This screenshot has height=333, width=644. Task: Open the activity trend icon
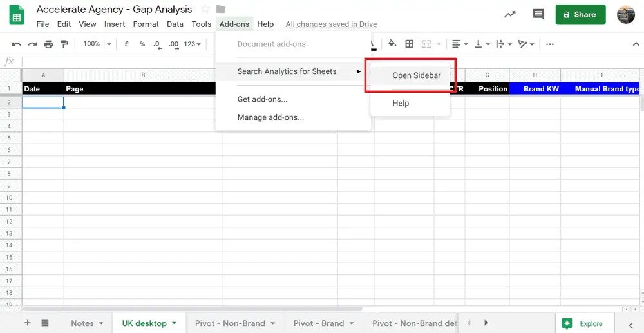[509, 14]
